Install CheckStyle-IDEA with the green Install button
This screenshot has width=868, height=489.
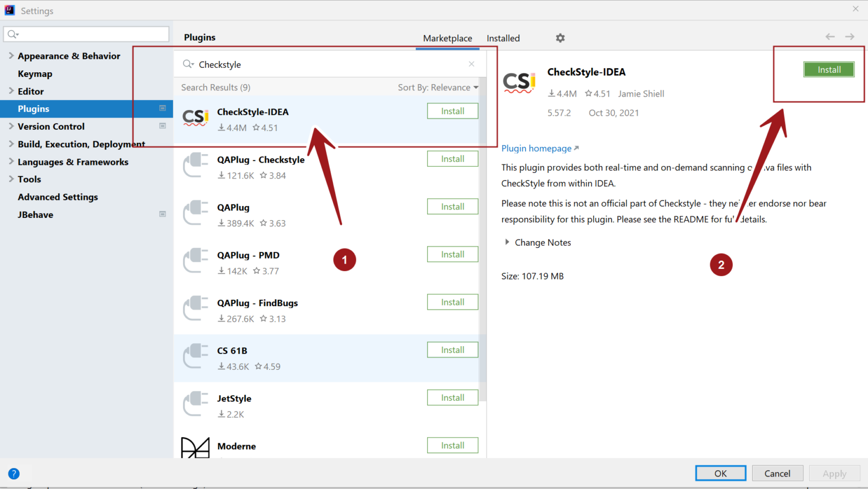pyautogui.click(x=828, y=69)
